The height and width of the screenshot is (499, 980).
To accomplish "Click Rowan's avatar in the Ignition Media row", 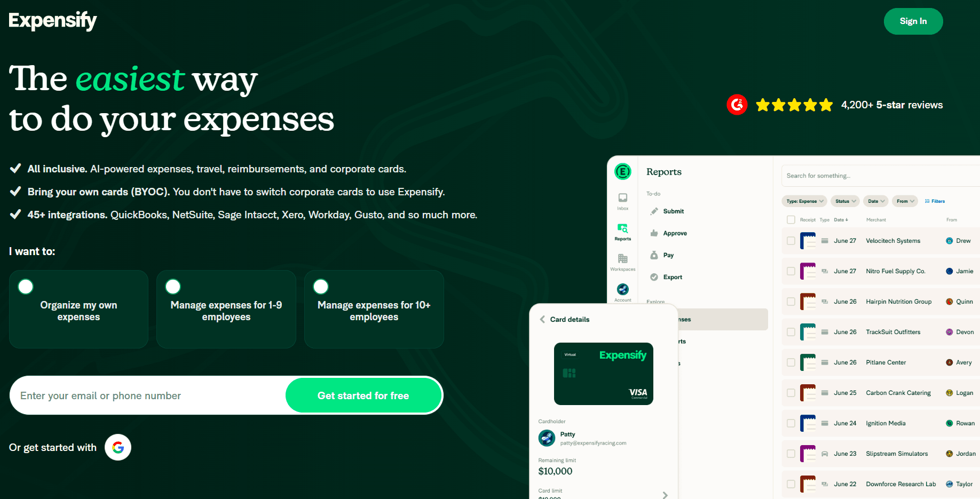I will (950, 423).
